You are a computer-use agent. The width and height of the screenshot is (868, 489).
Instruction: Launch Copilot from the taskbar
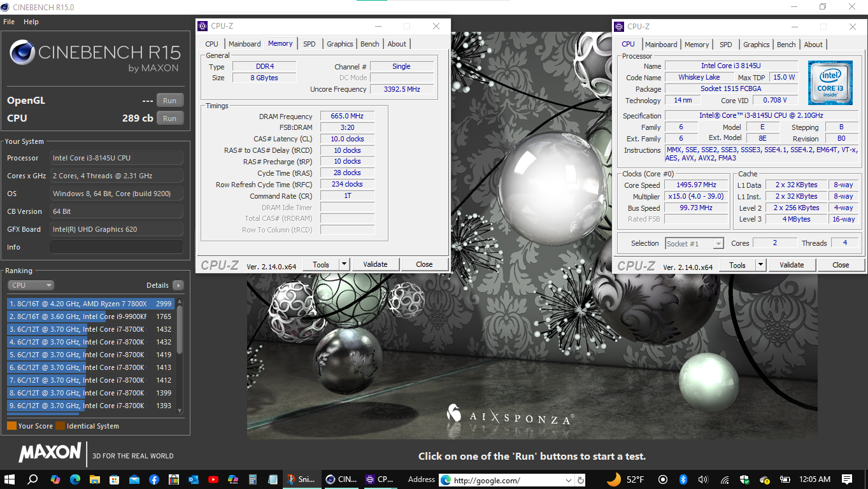(55, 479)
